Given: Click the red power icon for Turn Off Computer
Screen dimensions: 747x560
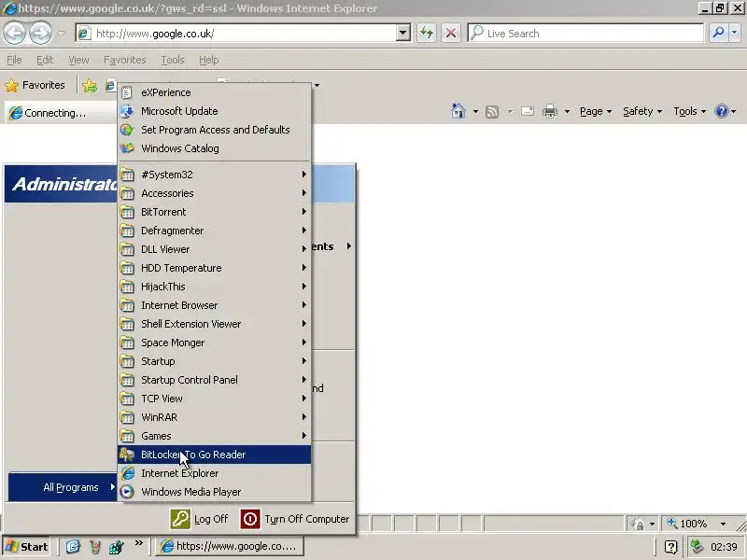Looking at the screenshot, I should pos(250,519).
